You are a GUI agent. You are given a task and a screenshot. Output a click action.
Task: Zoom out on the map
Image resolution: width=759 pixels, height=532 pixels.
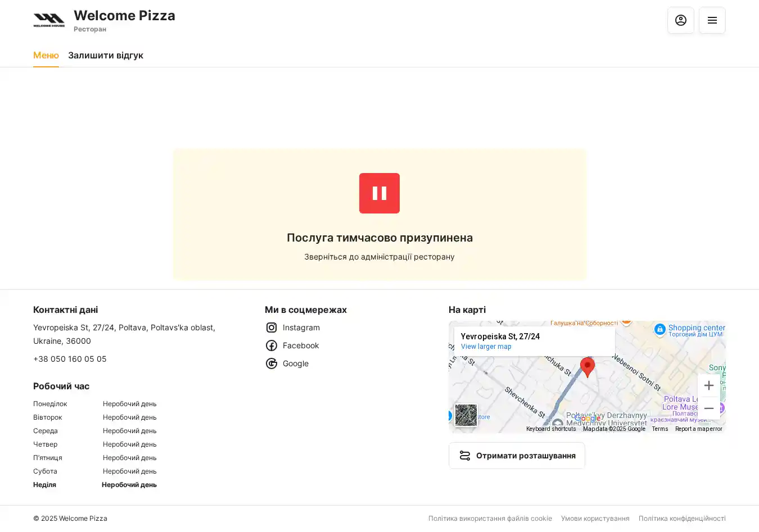pyautogui.click(x=708, y=408)
